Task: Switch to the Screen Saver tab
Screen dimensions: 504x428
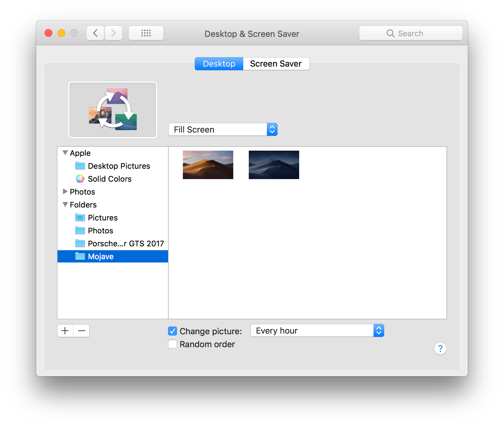Action: pyautogui.click(x=276, y=64)
